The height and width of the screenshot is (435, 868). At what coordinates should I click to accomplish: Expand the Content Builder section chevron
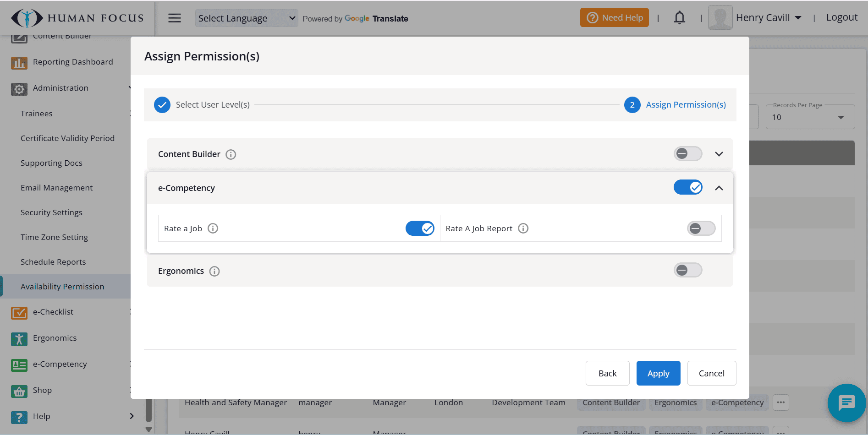(x=719, y=154)
